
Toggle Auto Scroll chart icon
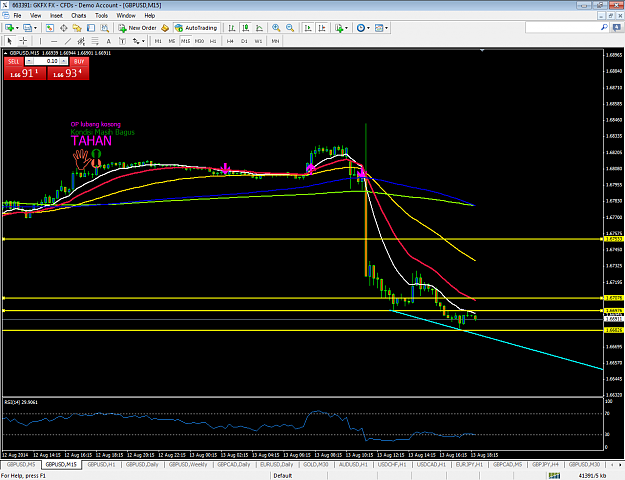308,28
